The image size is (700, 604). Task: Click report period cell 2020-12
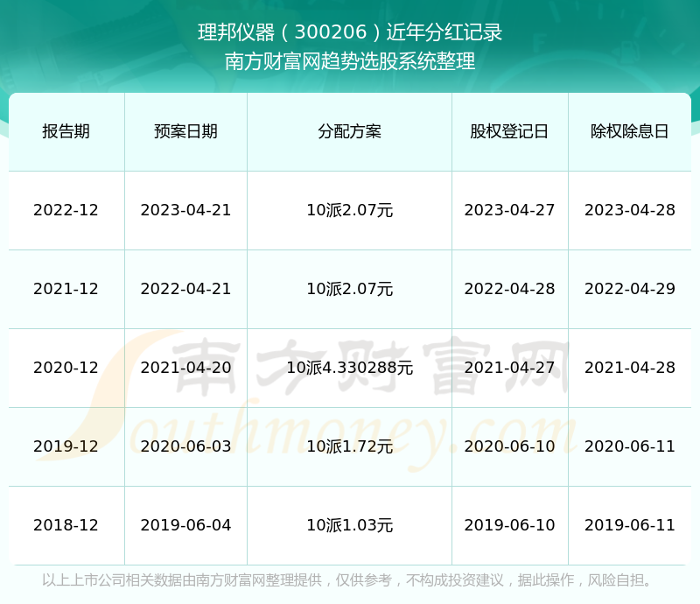(66, 368)
